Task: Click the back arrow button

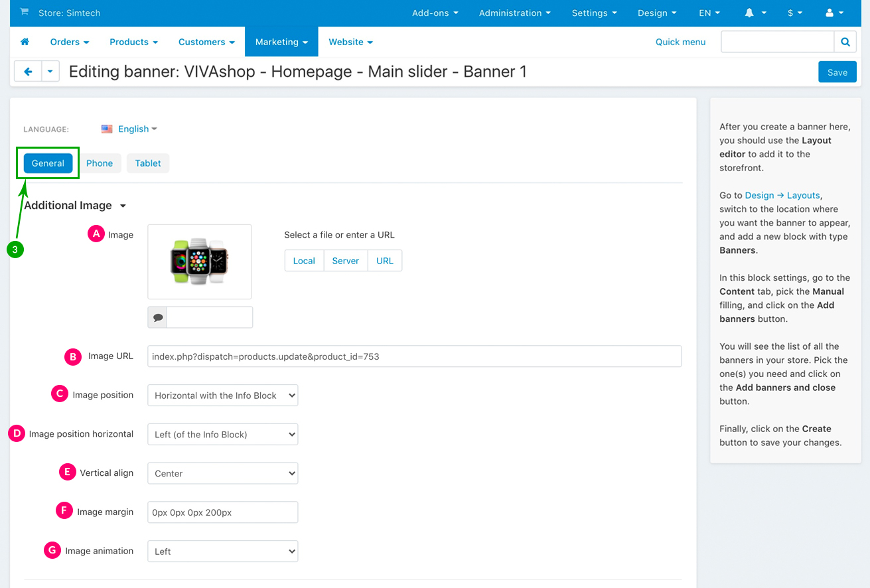Action: click(28, 72)
